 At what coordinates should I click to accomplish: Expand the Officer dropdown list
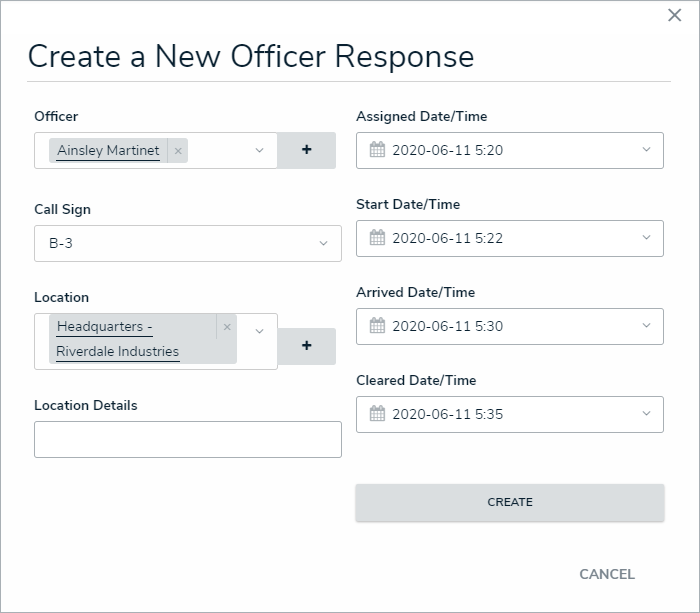click(x=259, y=151)
